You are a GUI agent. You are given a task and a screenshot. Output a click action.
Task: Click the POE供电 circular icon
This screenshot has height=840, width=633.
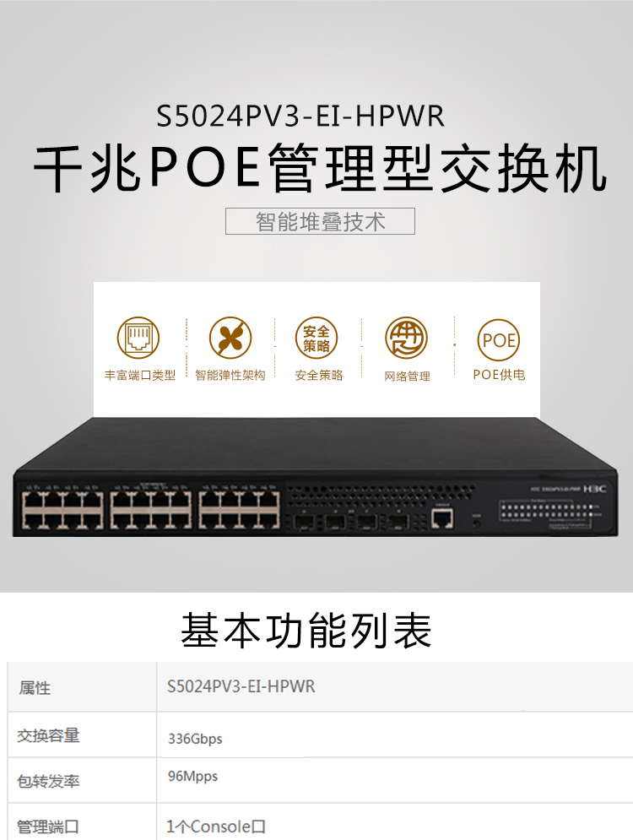tap(499, 339)
